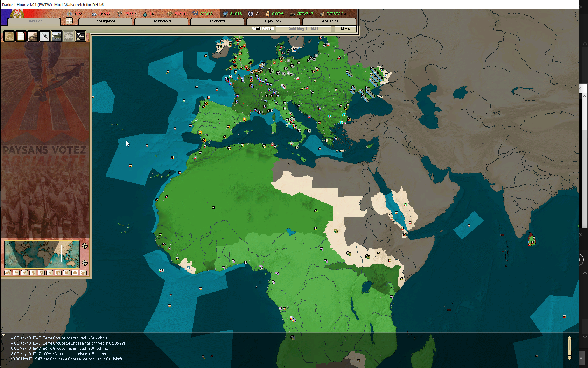Switch to political flag map mode
The height and width of the screenshot is (368, 588).
16,273
